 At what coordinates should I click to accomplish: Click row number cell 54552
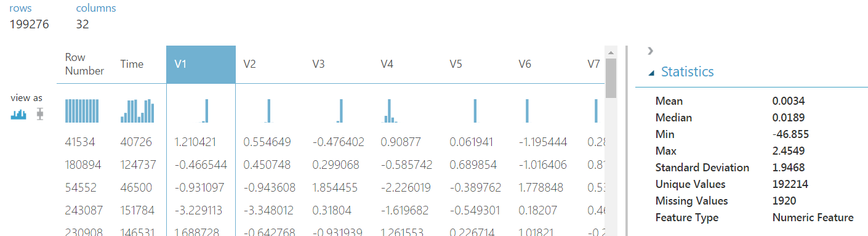click(x=81, y=187)
